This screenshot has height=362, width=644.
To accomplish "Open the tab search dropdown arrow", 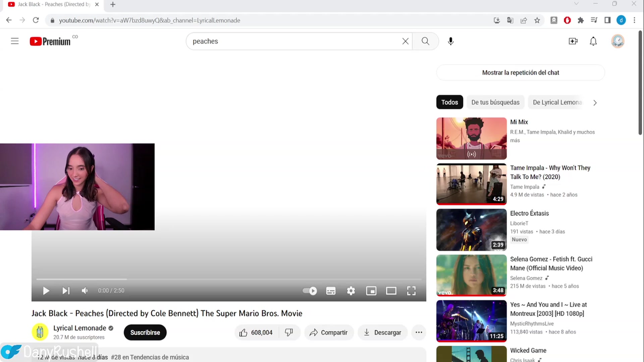I will point(576,4).
